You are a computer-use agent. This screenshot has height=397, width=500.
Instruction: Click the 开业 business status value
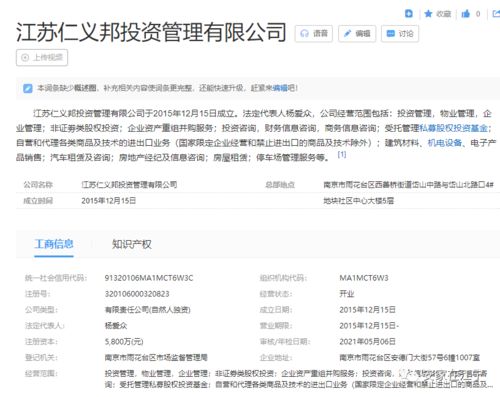[x=347, y=294]
